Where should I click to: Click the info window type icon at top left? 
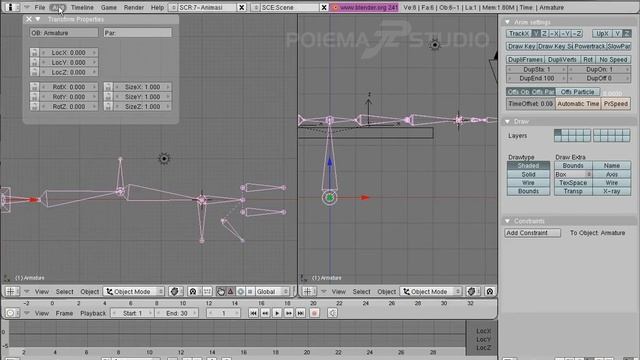click(11, 7)
